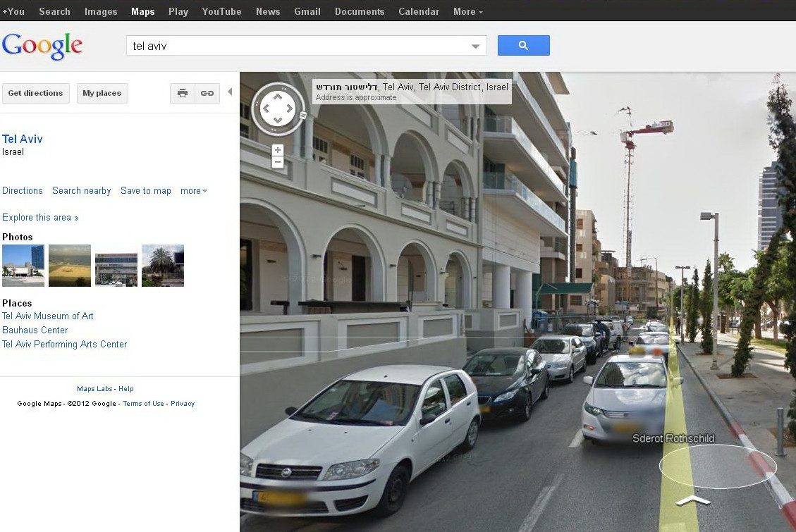Follow the 'Explore this area' link
The image size is (796, 532).
(39, 217)
